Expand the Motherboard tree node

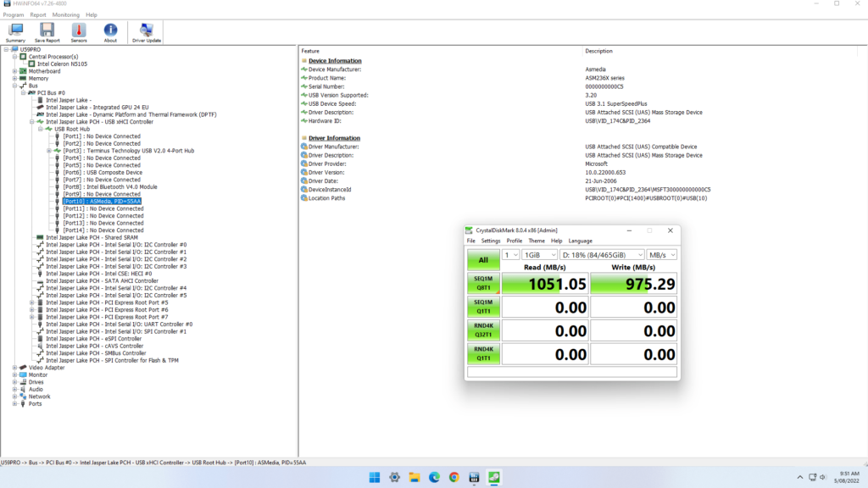[x=14, y=71]
